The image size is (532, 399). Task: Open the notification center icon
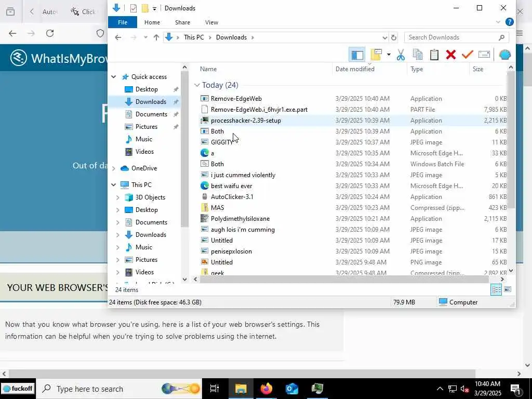point(515,389)
